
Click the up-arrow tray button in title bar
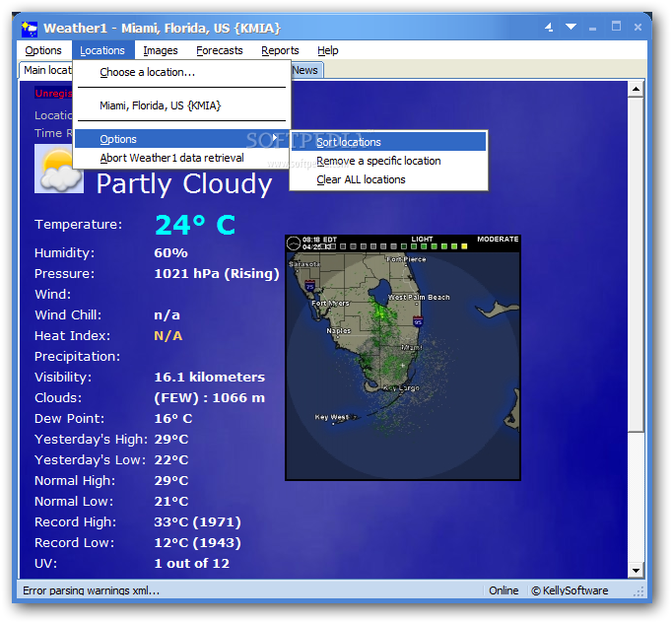(x=549, y=28)
